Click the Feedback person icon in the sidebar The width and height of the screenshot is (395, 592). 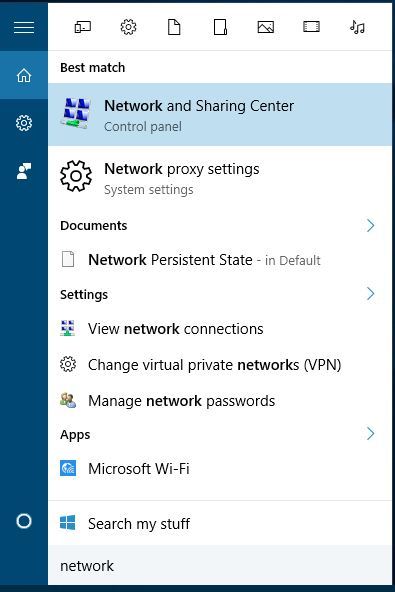tap(24, 171)
